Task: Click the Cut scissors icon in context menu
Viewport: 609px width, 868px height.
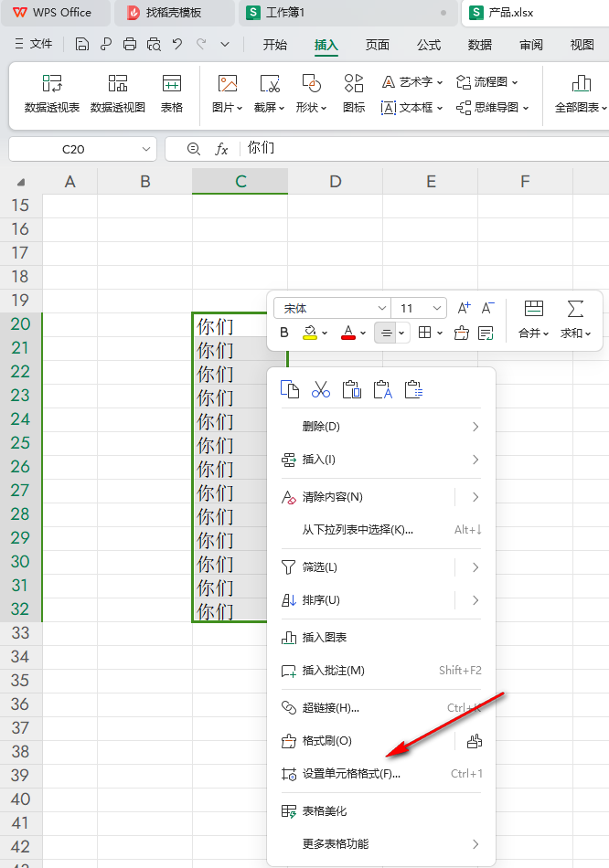Action: [321, 389]
